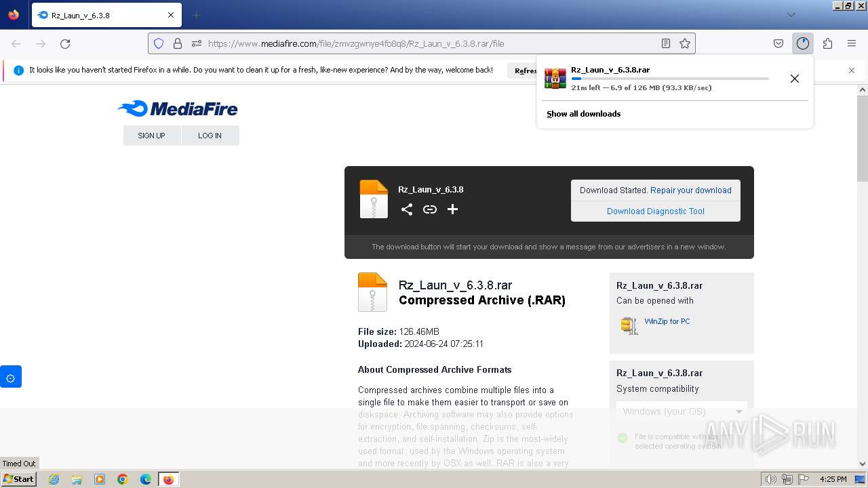Screen dimensions: 868x488
Task: Open the Extensions puzzle icon
Action: [827, 43]
